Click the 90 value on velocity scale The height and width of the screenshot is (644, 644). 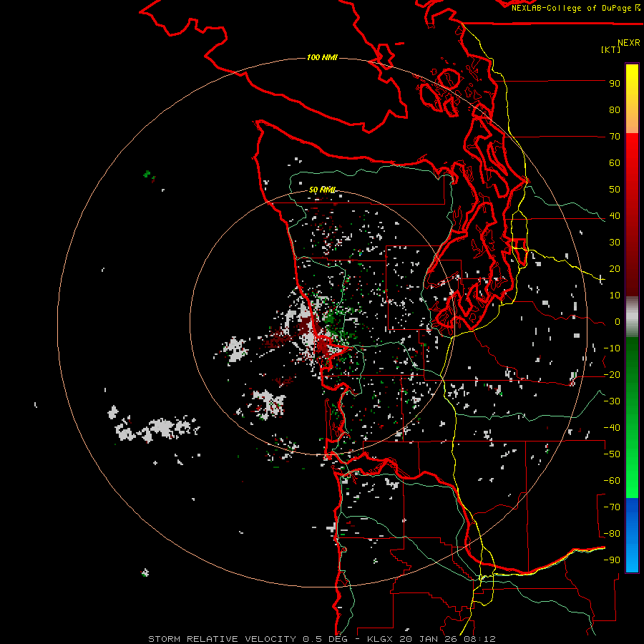(x=615, y=84)
